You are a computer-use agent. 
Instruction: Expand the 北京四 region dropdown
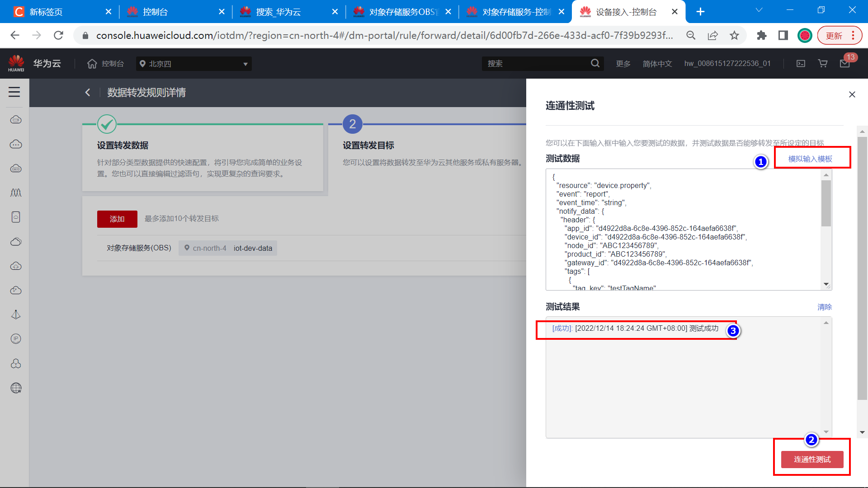193,64
